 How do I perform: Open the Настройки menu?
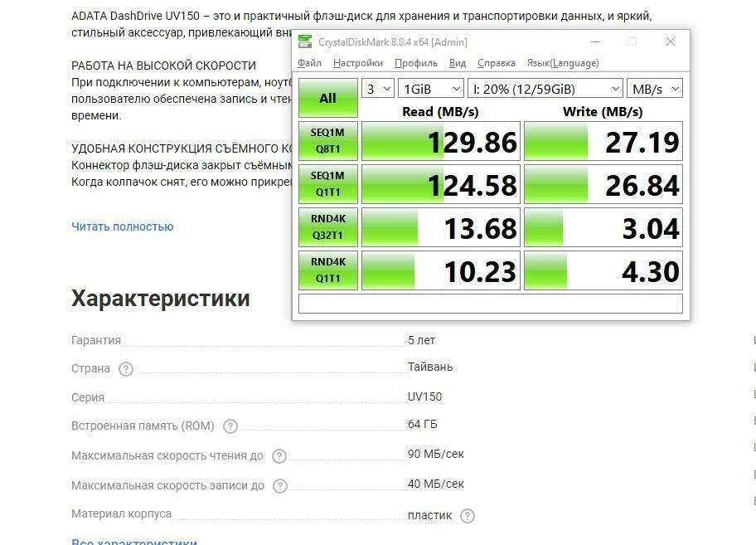[x=358, y=63]
